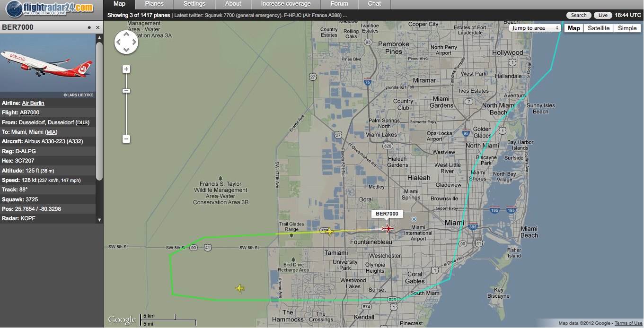Switch map to Simple view

pos(627,28)
